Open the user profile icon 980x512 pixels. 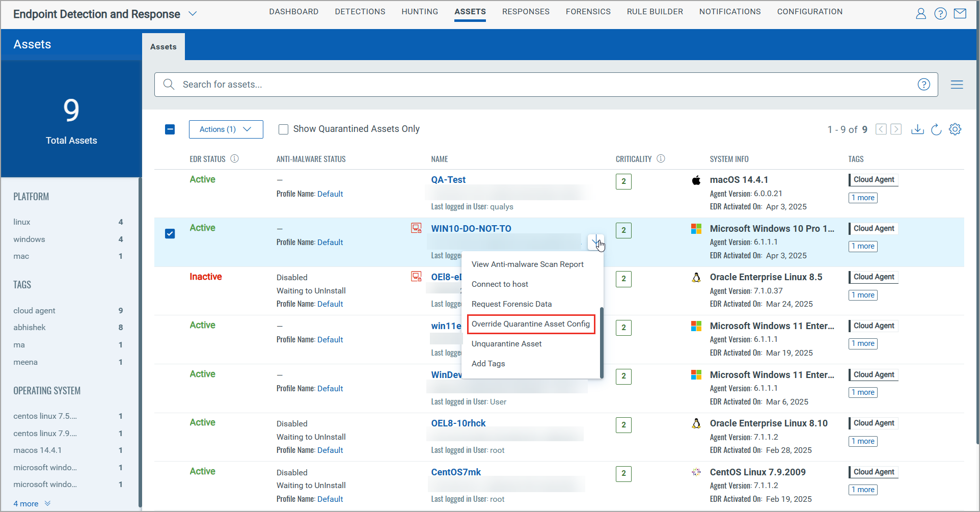920,14
